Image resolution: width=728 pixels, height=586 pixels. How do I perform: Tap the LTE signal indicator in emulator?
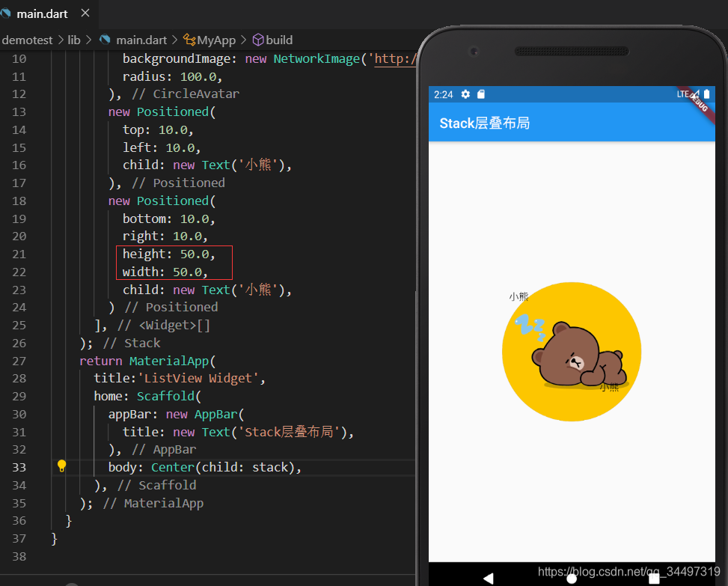tap(688, 94)
